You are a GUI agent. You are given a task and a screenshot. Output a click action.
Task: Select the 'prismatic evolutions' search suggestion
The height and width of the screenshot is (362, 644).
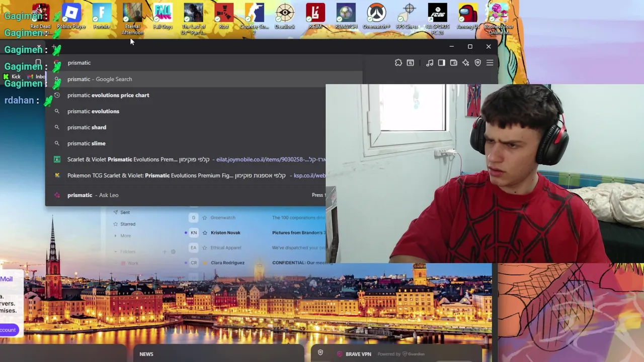(186, 111)
